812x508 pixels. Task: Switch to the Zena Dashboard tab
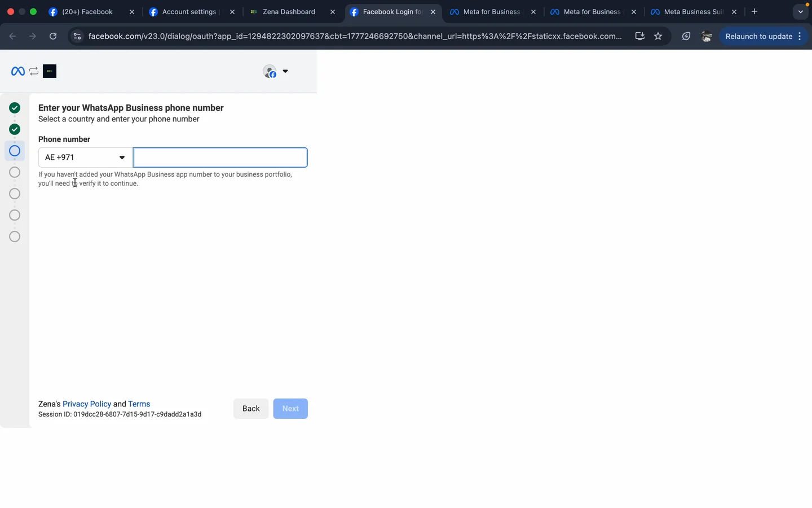pos(292,11)
